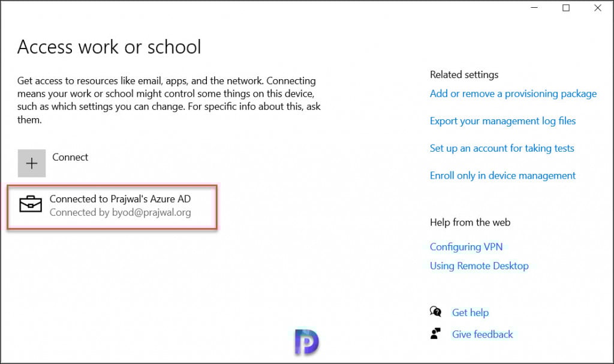This screenshot has height=364, width=614.
Task: Click the briefcase icon for Azure AD
Action: [31, 204]
